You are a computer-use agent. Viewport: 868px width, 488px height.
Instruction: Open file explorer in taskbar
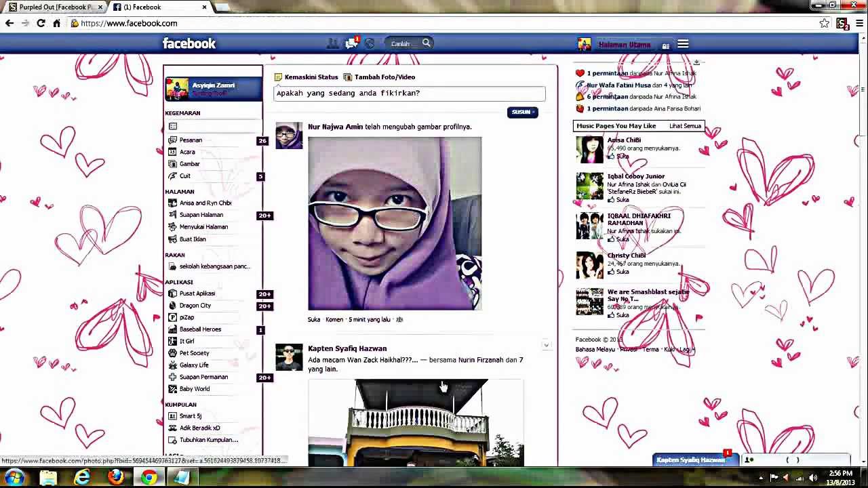pyautogui.click(x=49, y=478)
